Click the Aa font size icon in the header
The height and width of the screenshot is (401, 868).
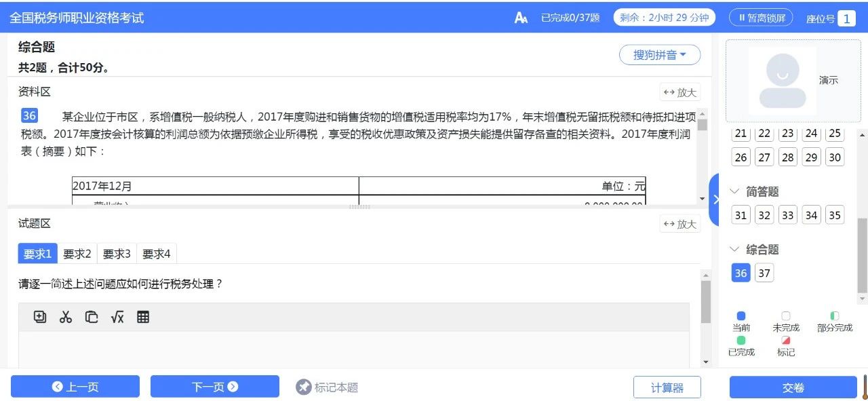[x=520, y=17]
